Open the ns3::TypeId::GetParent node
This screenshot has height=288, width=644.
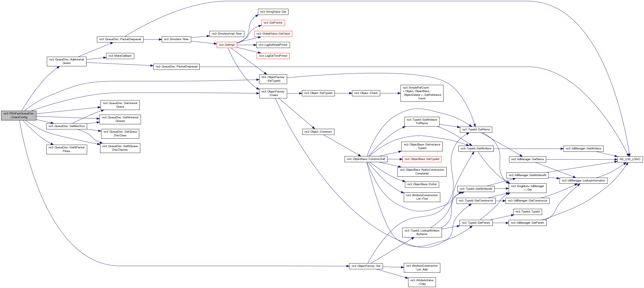[476, 223]
